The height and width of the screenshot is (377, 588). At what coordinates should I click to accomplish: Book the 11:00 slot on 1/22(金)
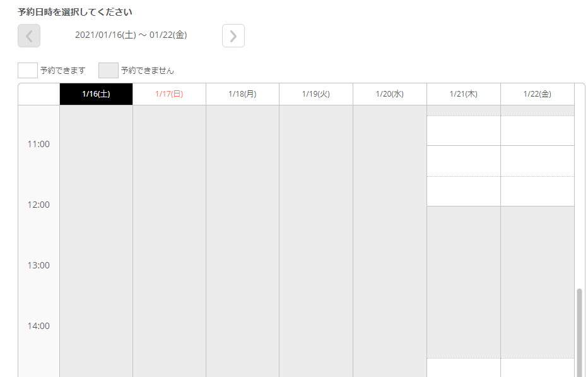click(x=538, y=160)
